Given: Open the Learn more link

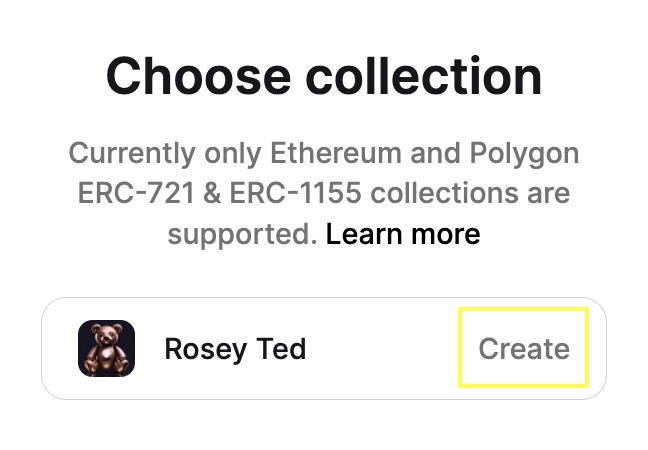Looking at the screenshot, I should (x=403, y=234).
